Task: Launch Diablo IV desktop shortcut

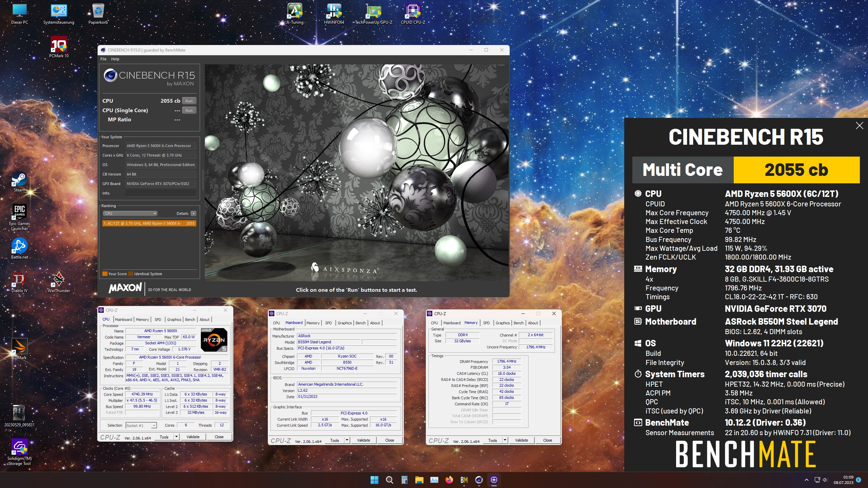Action: click(x=19, y=282)
